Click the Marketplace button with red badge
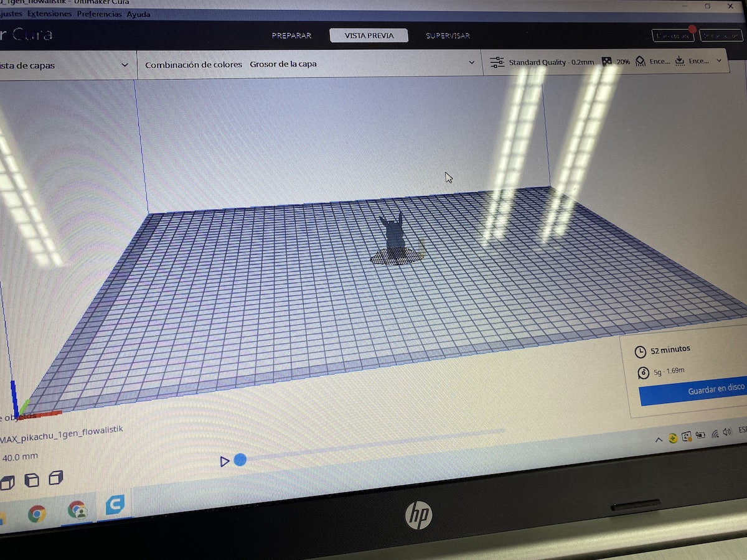The height and width of the screenshot is (560, 747). pyautogui.click(x=672, y=36)
